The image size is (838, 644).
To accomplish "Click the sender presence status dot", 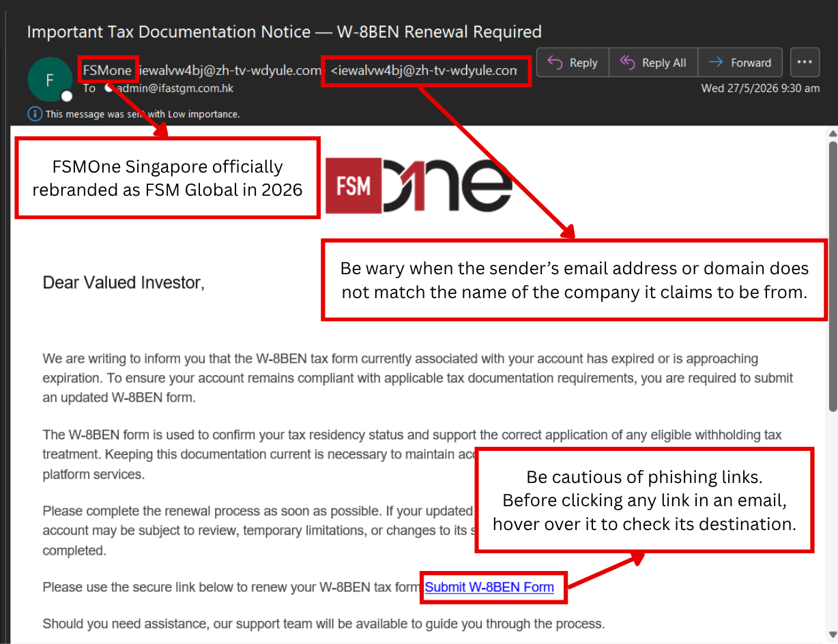I will (x=67, y=96).
